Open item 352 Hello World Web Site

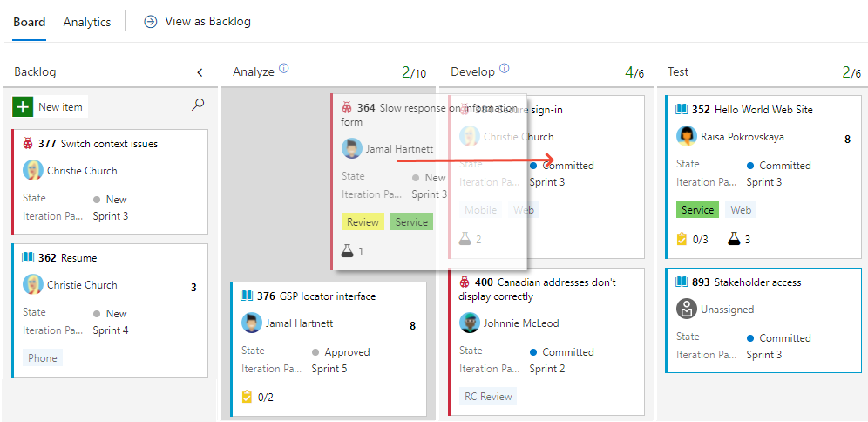click(x=764, y=110)
